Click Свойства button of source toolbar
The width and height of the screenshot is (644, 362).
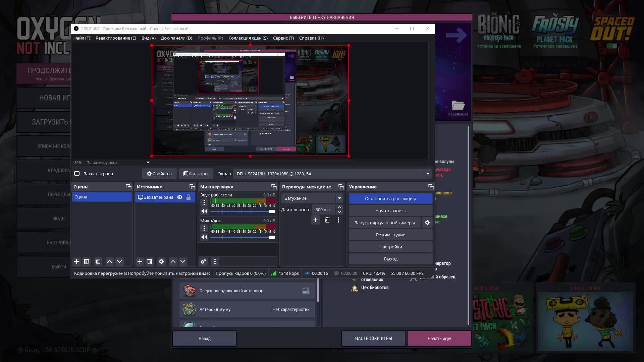pos(159,174)
